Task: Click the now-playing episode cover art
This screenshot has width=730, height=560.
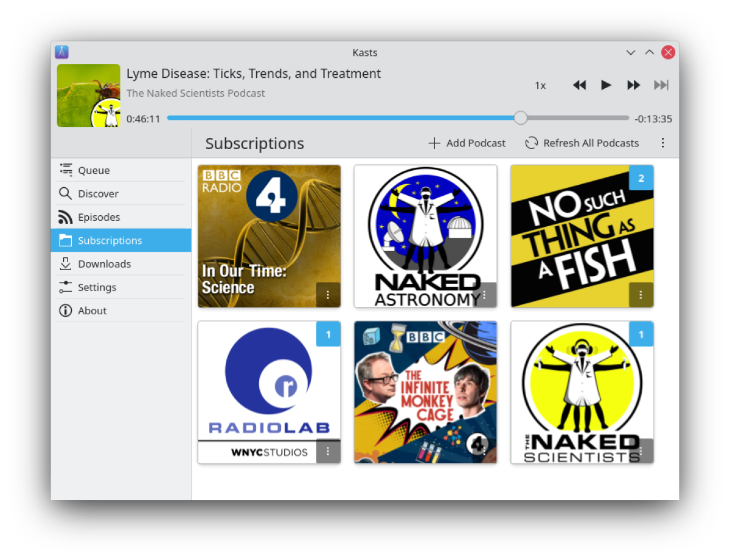Action: [89, 95]
